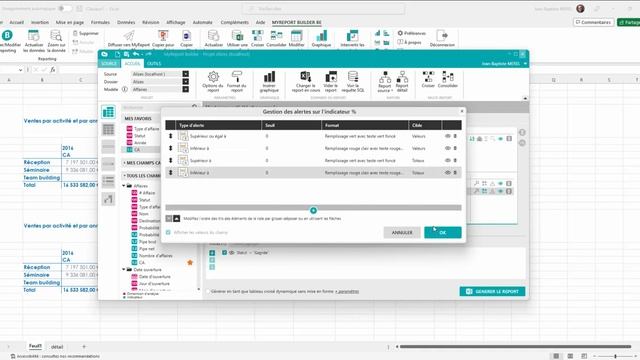
Task: Open the Modèle dropdown
Action: 186,89
